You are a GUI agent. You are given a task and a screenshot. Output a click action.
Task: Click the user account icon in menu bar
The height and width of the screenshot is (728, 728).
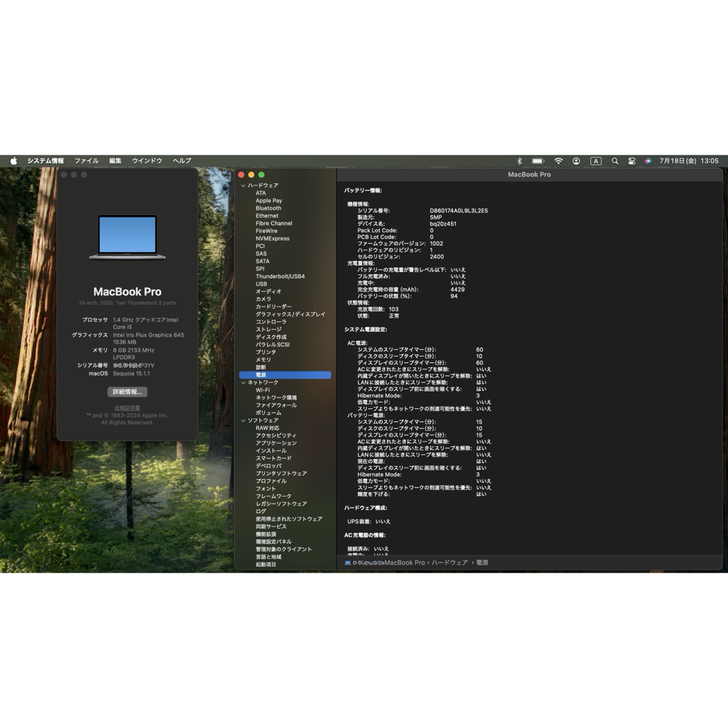(x=576, y=161)
